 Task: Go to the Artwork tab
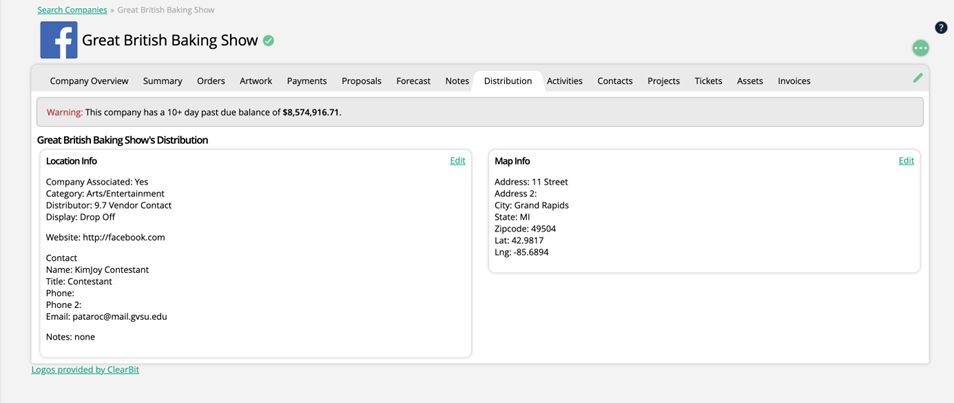coord(256,81)
